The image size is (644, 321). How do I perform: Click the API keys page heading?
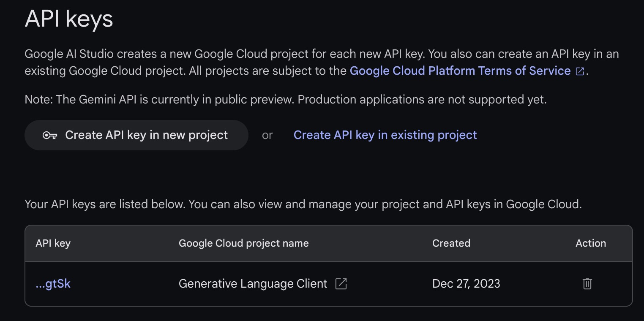(69, 19)
